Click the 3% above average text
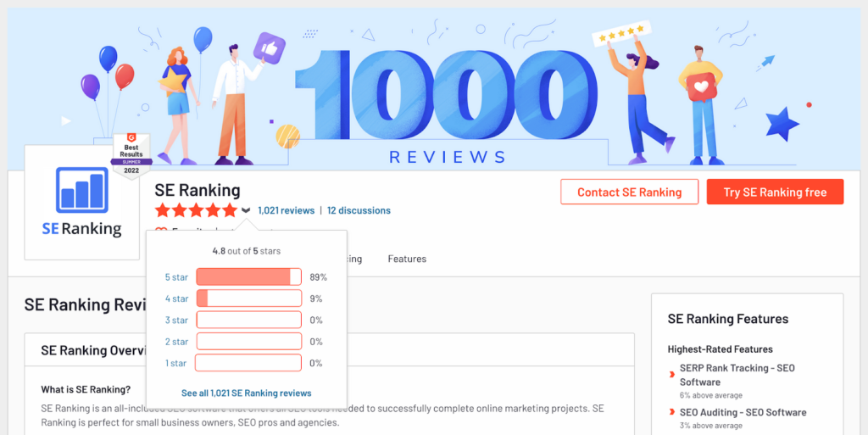The height and width of the screenshot is (435, 868). coord(711,426)
